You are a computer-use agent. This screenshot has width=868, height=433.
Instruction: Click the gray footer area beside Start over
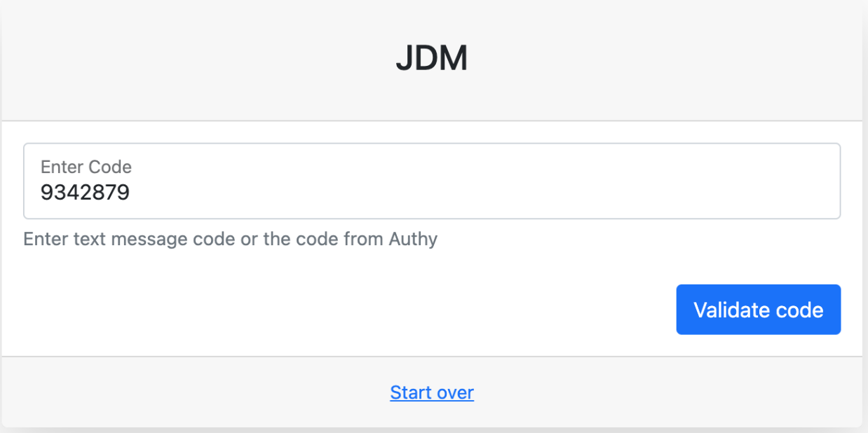point(210,392)
